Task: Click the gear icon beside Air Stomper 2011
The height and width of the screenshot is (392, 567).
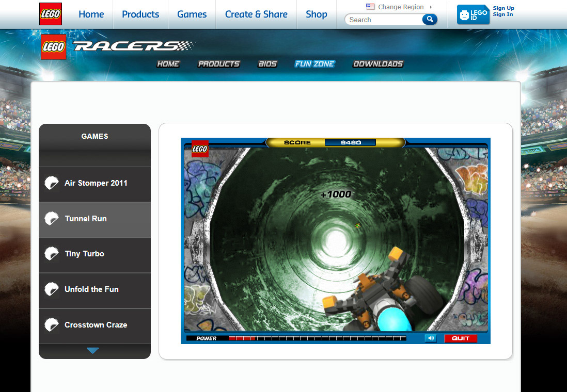Action: pos(51,183)
